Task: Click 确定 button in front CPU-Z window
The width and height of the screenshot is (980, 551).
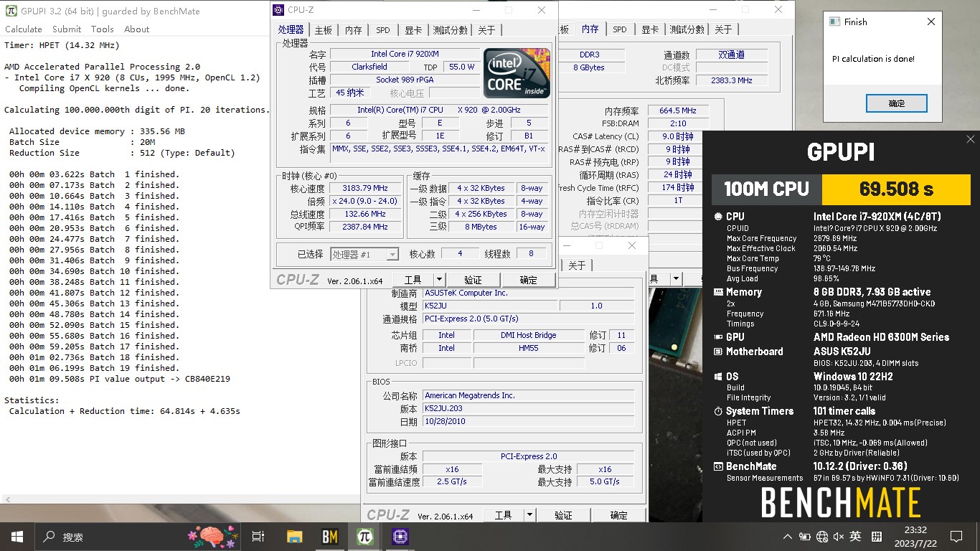Action: (529, 280)
